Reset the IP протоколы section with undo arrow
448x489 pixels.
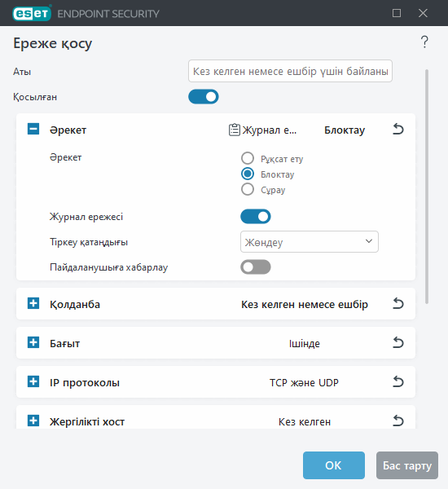pos(397,381)
